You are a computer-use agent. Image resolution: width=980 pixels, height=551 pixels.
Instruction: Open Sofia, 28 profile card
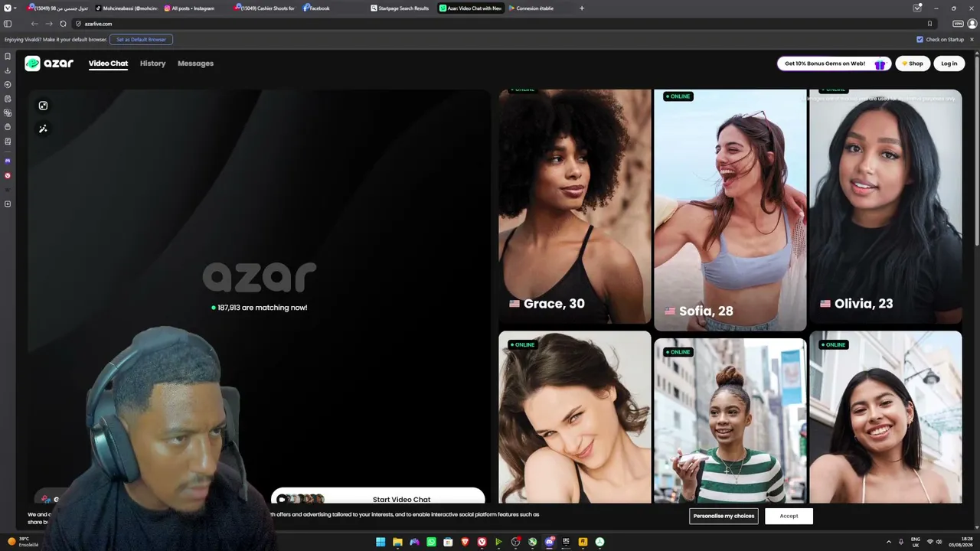point(730,210)
